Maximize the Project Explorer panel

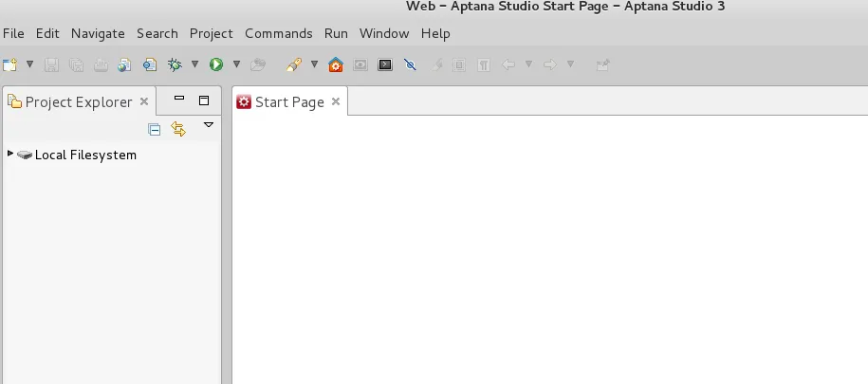tap(204, 101)
